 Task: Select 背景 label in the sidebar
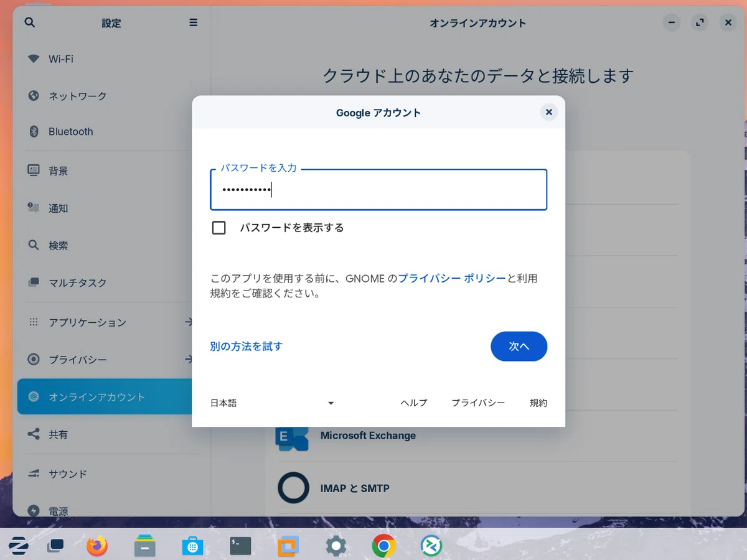tap(59, 170)
